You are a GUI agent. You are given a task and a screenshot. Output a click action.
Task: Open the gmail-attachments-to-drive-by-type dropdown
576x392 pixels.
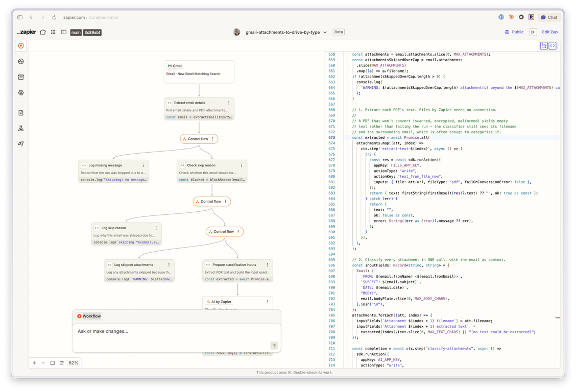(x=286, y=32)
